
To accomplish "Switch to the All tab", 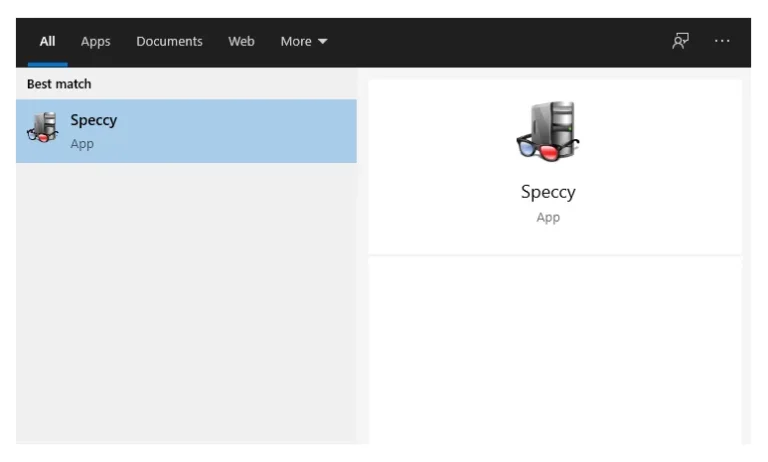I will (48, 42).
